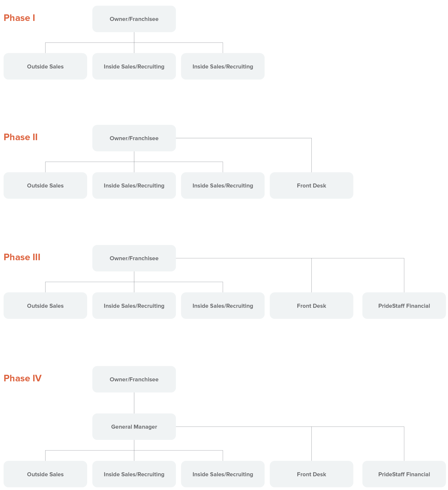Select Phase IV PrideStaff Financial node
The image size is (448, 490).
(404, 474)
